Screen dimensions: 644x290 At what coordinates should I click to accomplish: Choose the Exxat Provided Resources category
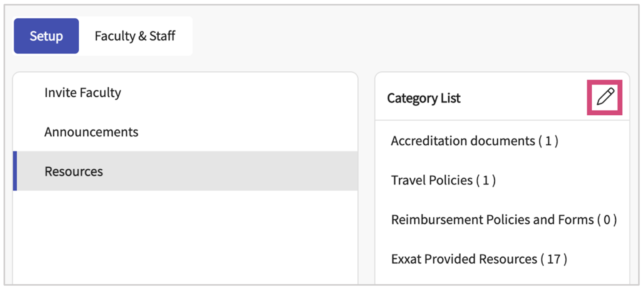pyautogui.click(x=479, y=259)
